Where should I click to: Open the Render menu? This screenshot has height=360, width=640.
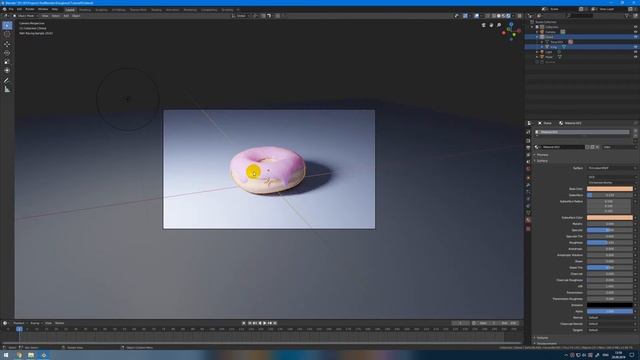[x=30, y=9]
